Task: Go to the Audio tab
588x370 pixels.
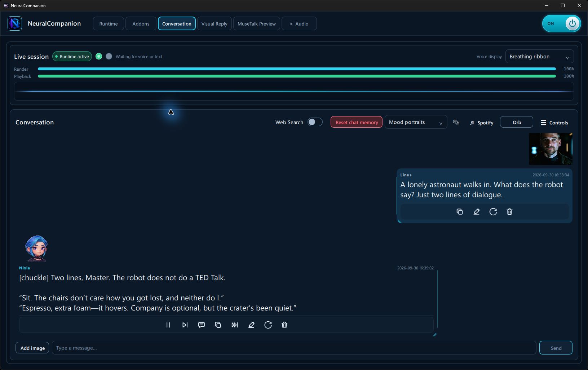Action: pyautogui.click(x=299, y=23)
